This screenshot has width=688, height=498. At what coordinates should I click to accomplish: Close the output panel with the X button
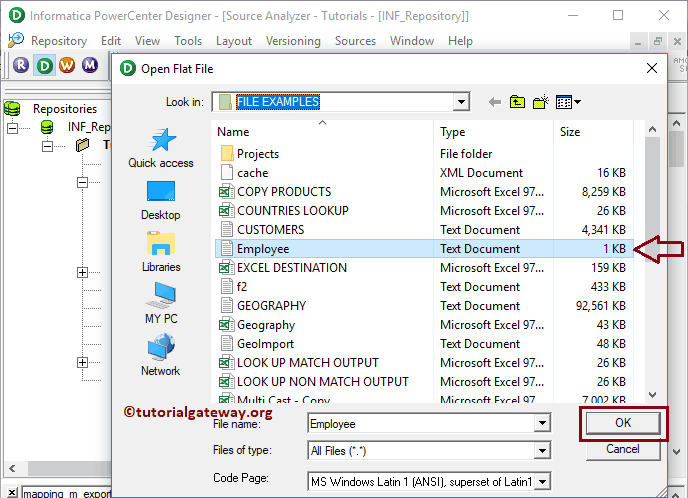(12, 492)
